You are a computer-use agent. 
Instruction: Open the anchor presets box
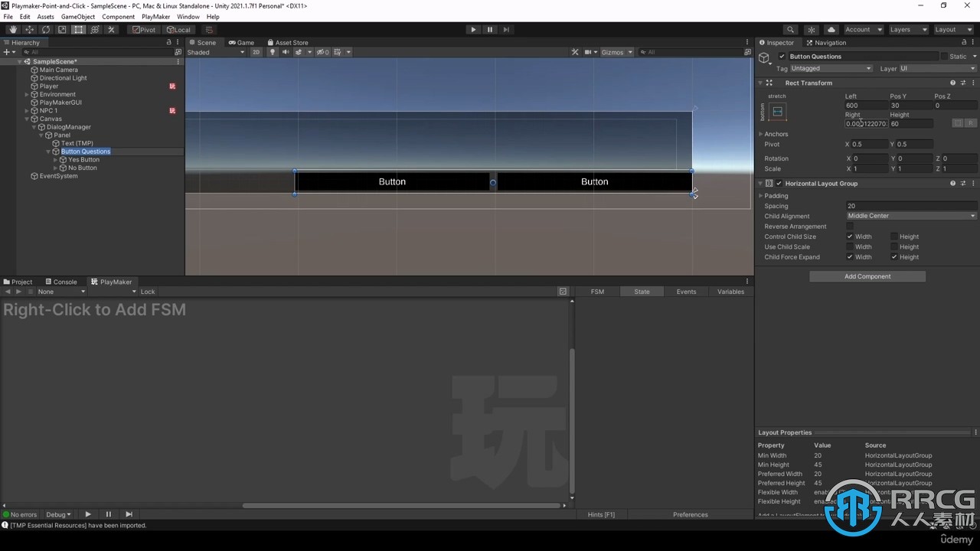(x=778, y=112)
